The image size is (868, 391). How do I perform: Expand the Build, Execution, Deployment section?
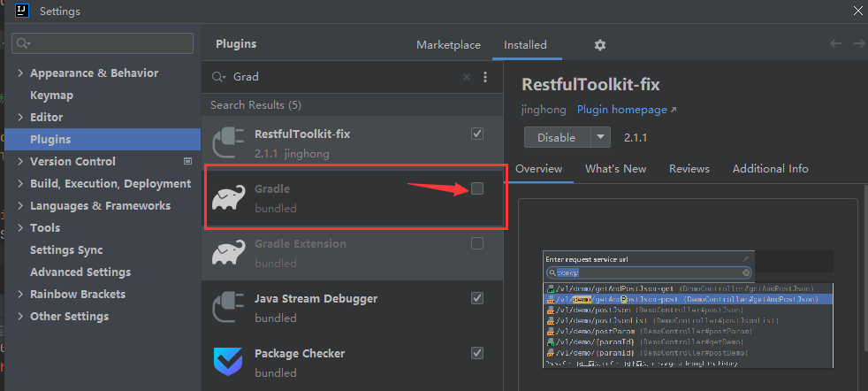21,184
